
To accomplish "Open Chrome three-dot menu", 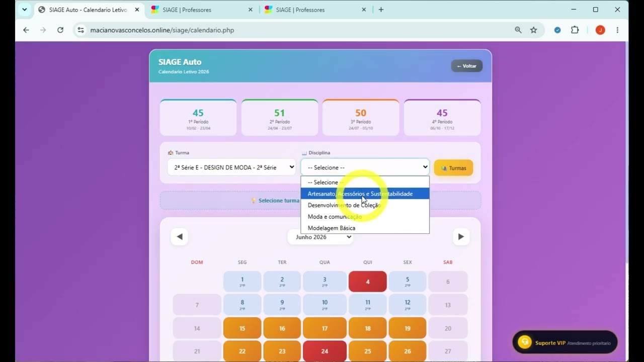I will tap(617, 30).
